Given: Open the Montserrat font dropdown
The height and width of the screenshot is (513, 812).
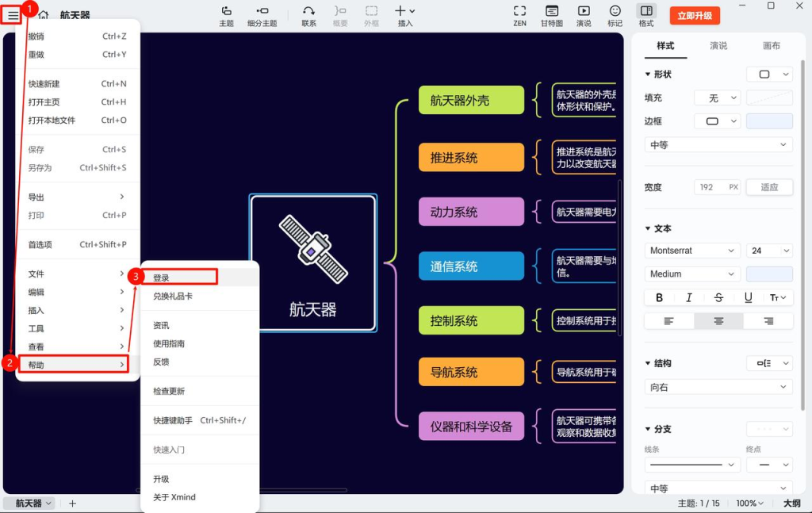Looking at the screenshot, I should point(692,251).
